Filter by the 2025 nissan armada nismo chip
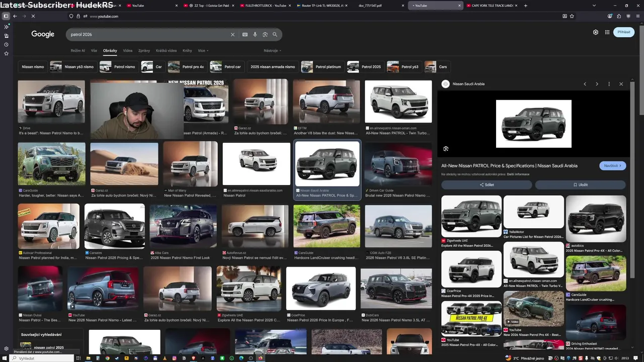 click(273, 67)
